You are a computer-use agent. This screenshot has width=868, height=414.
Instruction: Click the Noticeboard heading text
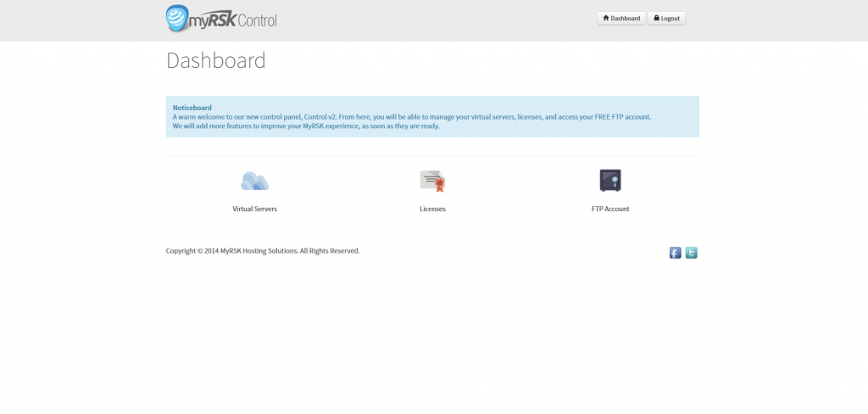coord(192,108)
